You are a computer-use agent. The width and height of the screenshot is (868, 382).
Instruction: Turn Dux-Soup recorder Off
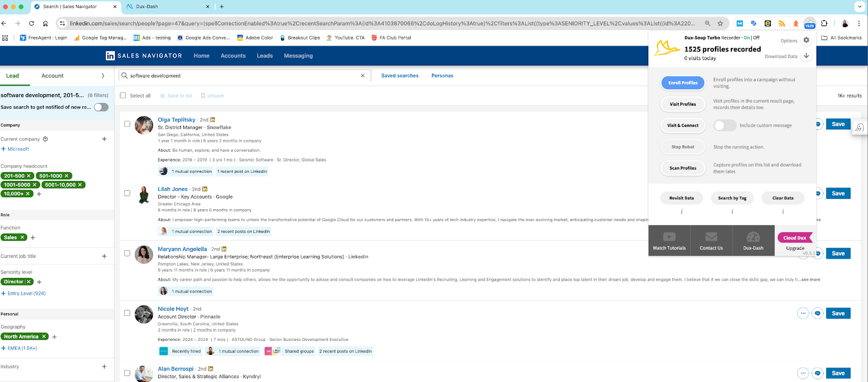756,38
